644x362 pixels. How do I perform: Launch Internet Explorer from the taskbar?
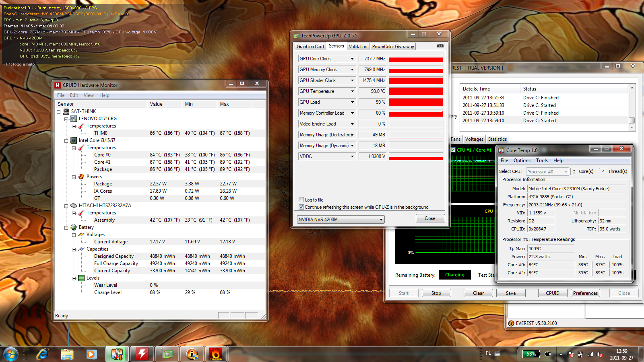[x=42, y=354]
